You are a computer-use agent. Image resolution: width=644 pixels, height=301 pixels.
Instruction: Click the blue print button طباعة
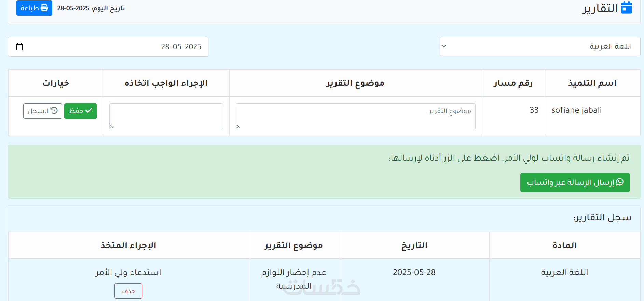click(x=34, y=8)
